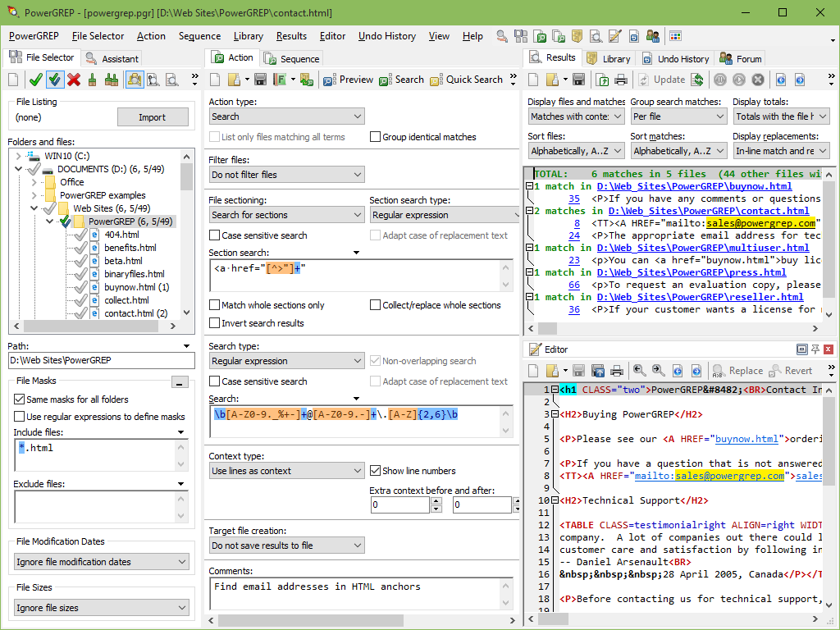Click the green checkmark include icon
The image size is (840, 630).
[x=35, y=80]
